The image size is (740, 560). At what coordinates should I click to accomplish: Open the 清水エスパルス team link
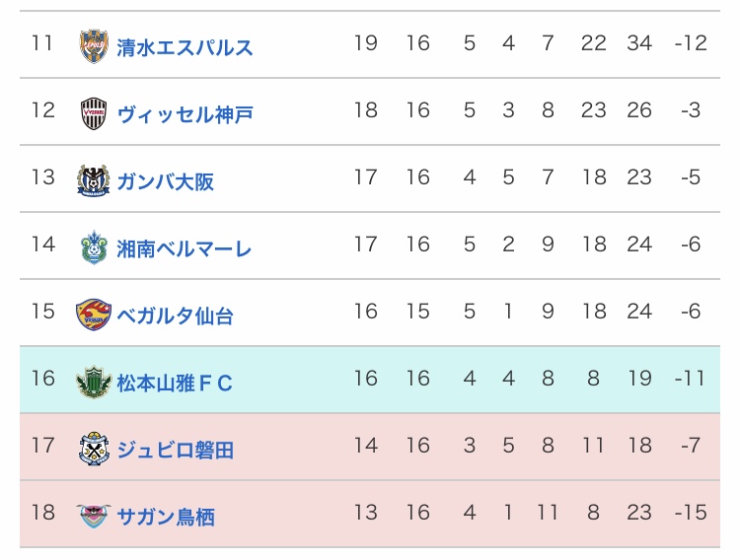(185, 47)
